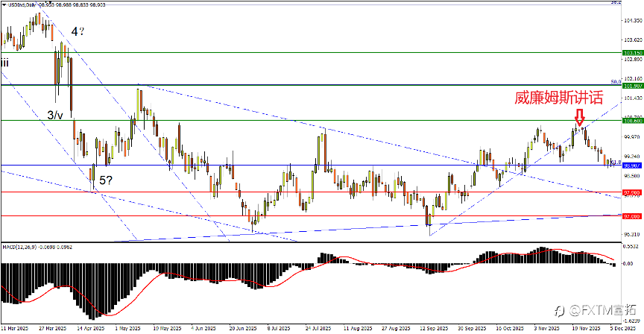This screenshot has width=644, height=334.
Task: Click the 103.620 value on the price axis
Action: coord(633,40)
